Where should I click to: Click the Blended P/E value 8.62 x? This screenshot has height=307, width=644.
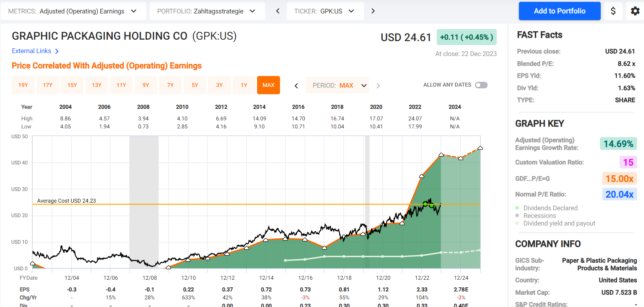(626, 64)
